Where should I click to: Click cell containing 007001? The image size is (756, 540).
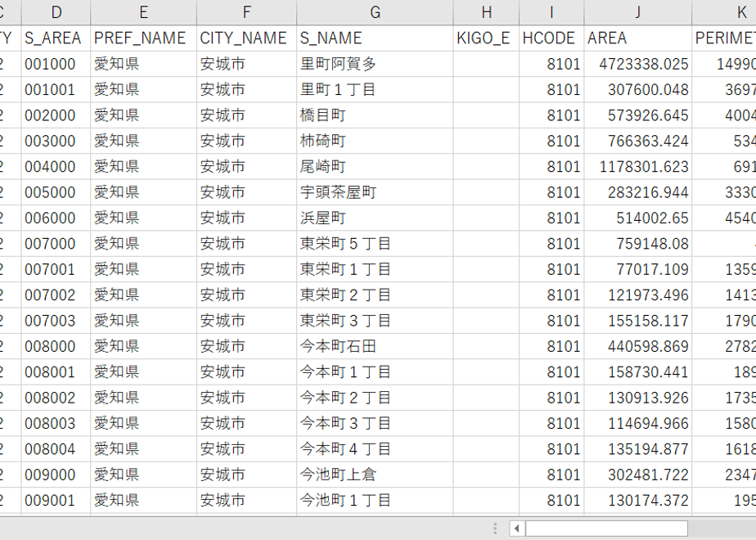pos(56,269)
